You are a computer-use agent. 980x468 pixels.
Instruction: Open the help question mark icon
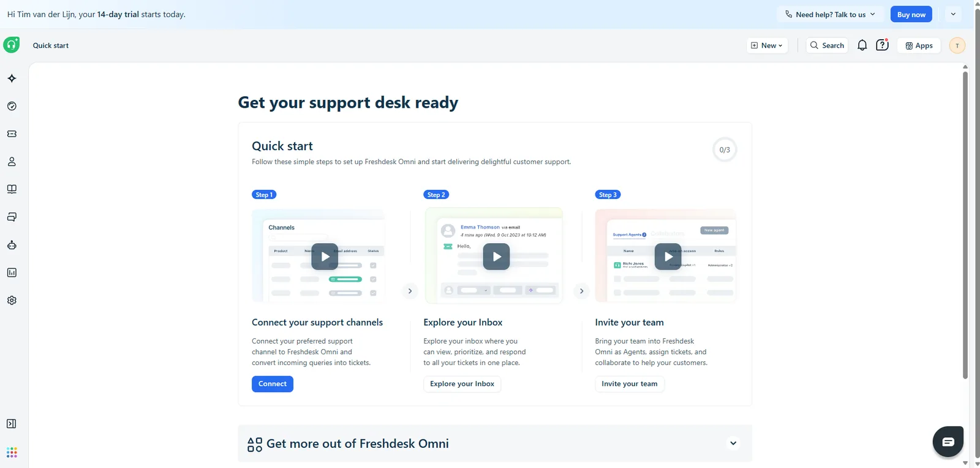coord(882,45)
